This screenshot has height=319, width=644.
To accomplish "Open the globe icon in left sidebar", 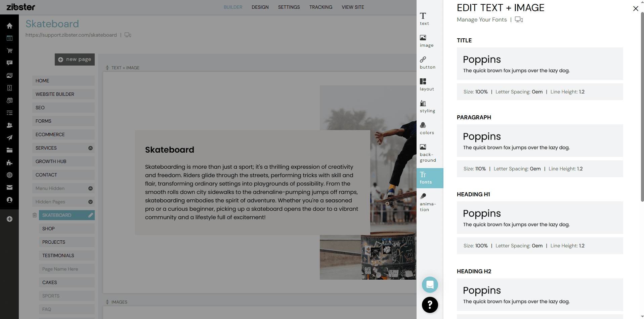I will click(x=9, y=175).
